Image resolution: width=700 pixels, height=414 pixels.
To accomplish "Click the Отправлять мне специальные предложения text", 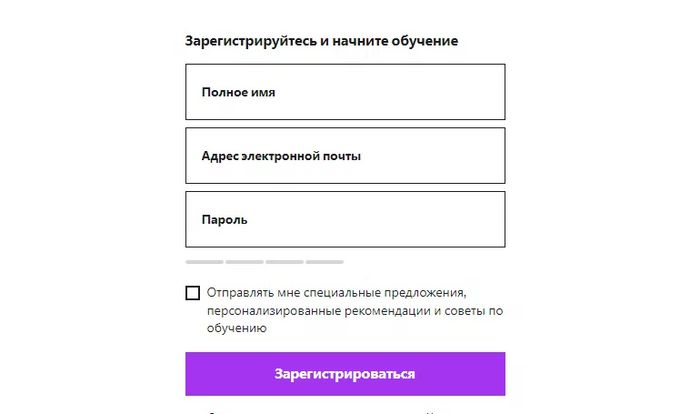I will (x=338, y=293).
